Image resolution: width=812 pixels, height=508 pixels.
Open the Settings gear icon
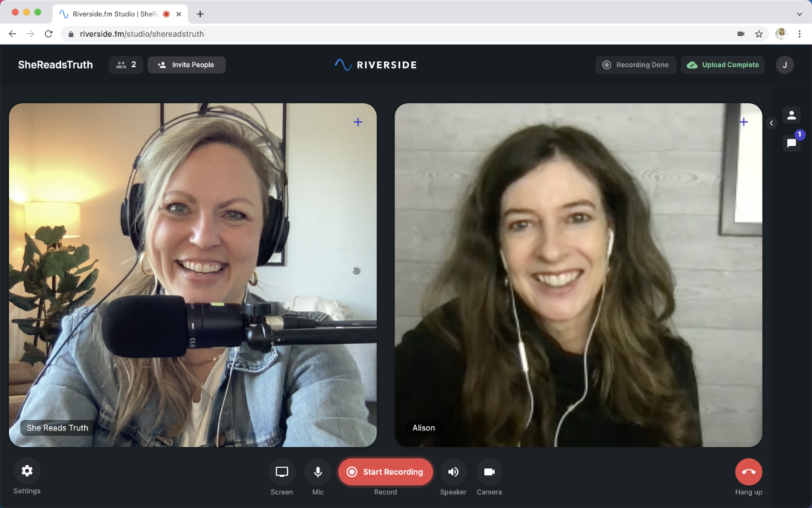point(27,471)
